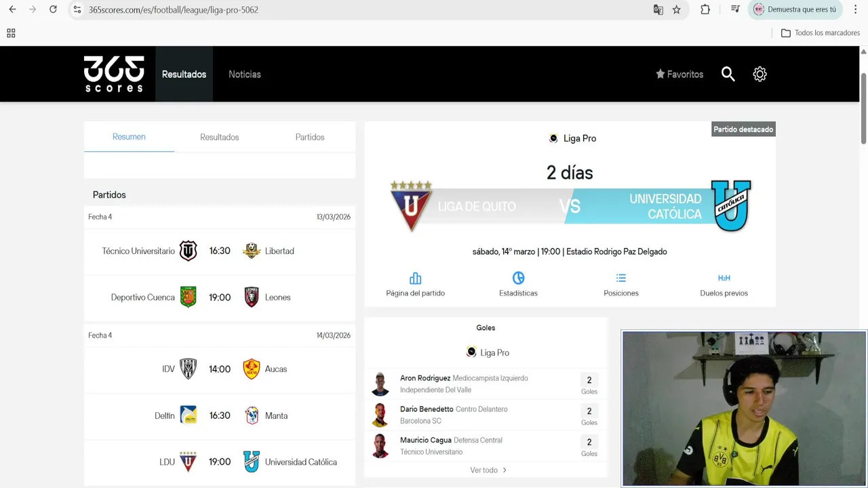Image resolution: width=868 pixels, height=488 pixels.
Task: Open Mauricio Cagua scorer row
Action: point(486,446)
